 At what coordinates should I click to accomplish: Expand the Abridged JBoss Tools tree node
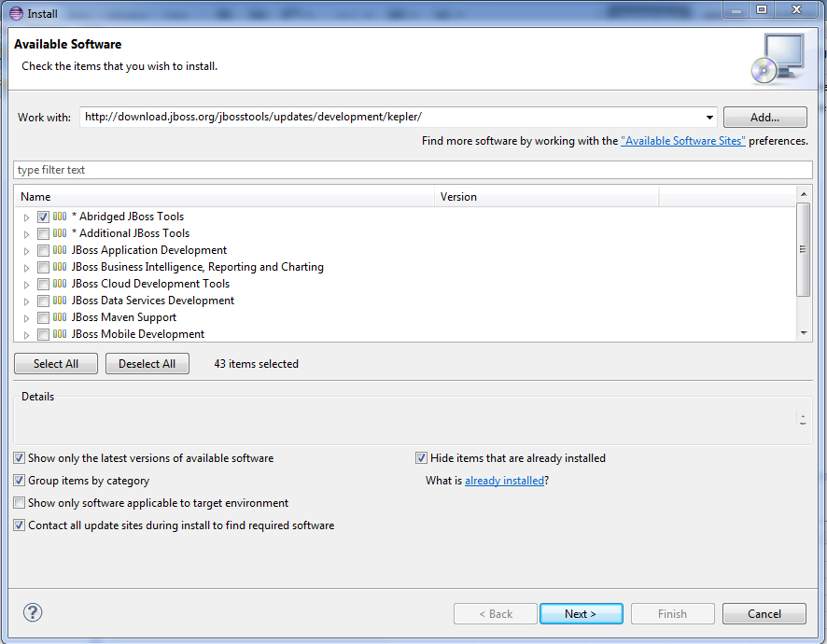click(x=26, y=217)
